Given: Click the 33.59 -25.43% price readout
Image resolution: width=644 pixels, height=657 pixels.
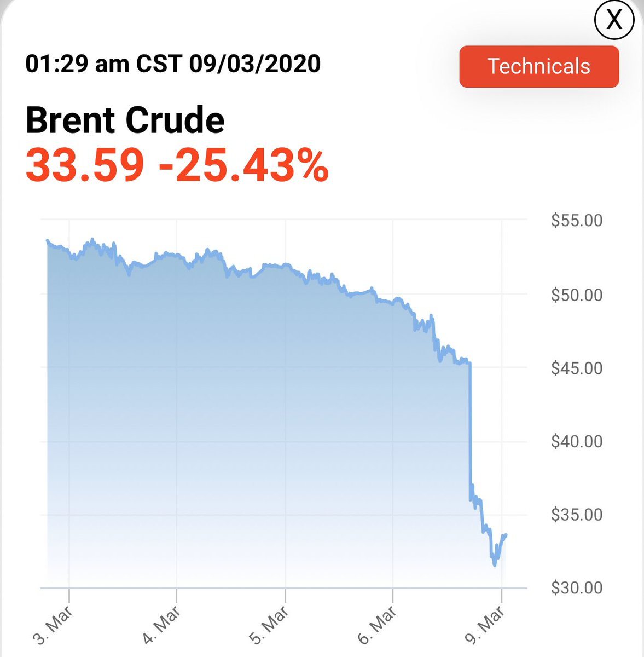Looking at the screenshot, I should pyautogui.click(x=177, y=165).
